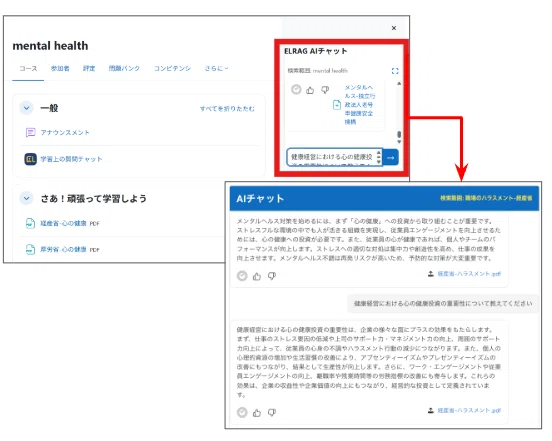Click the 検索範囲: mental health text
The width and height of the screenshot is (552, 441).
(317, 71)
